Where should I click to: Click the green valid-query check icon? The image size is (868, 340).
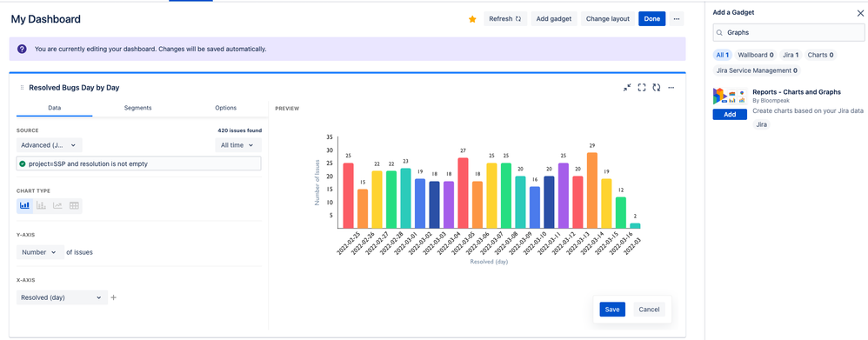23,163
